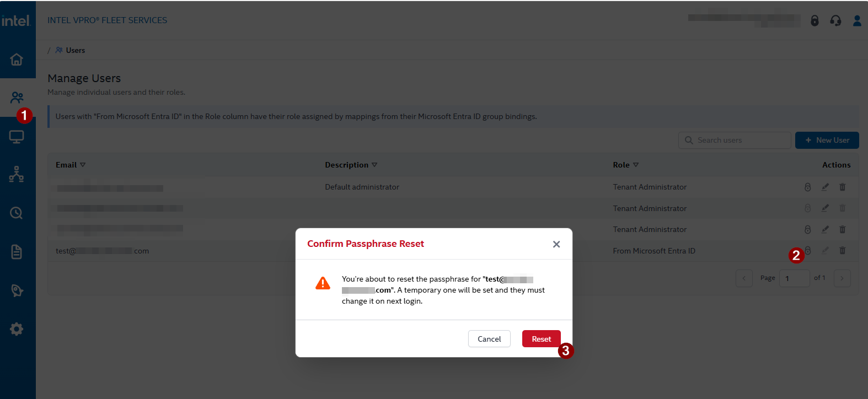
Task: Open the Home page from the sidebar
Action: coord(17,59)
